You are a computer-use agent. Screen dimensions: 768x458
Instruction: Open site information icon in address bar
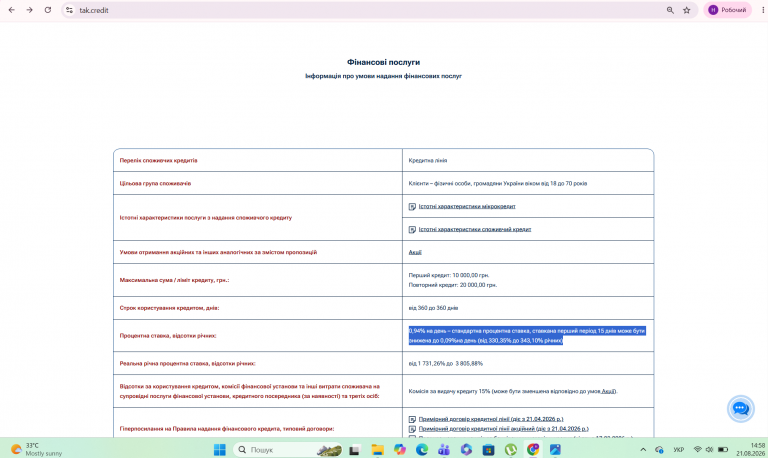coord(70,10)
